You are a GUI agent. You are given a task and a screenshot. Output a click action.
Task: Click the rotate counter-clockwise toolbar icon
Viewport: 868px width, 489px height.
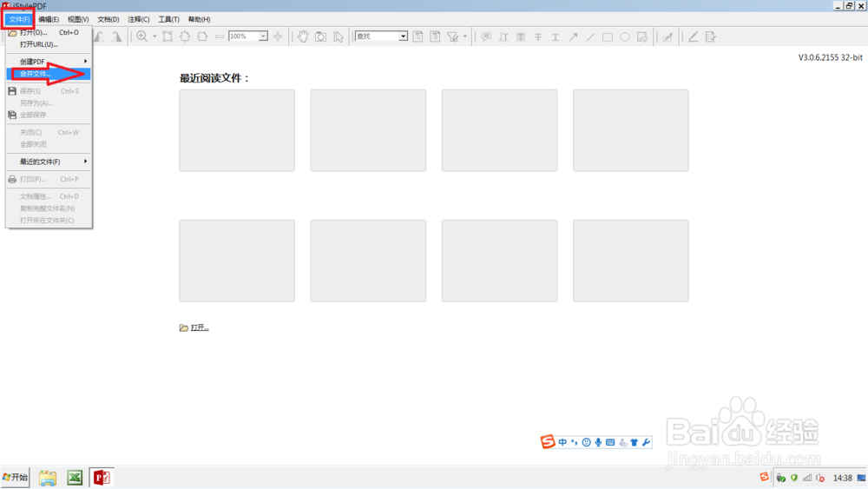point(100,36)
